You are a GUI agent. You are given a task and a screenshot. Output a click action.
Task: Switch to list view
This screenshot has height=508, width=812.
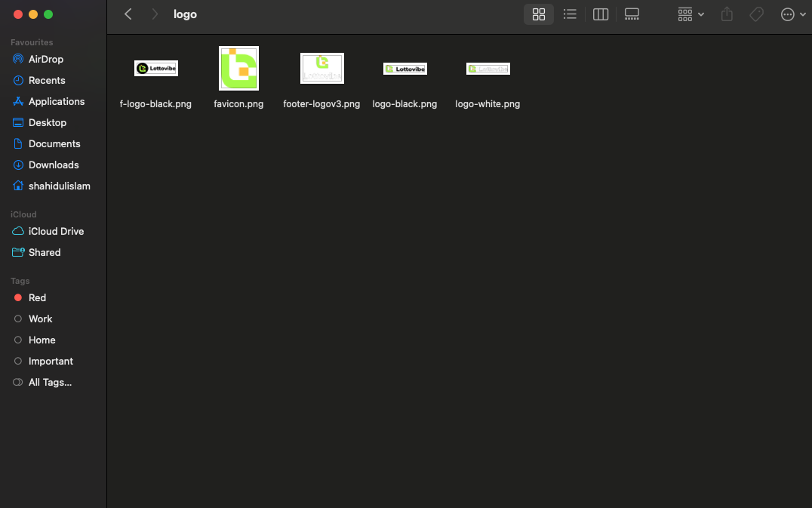coord(570,14)
